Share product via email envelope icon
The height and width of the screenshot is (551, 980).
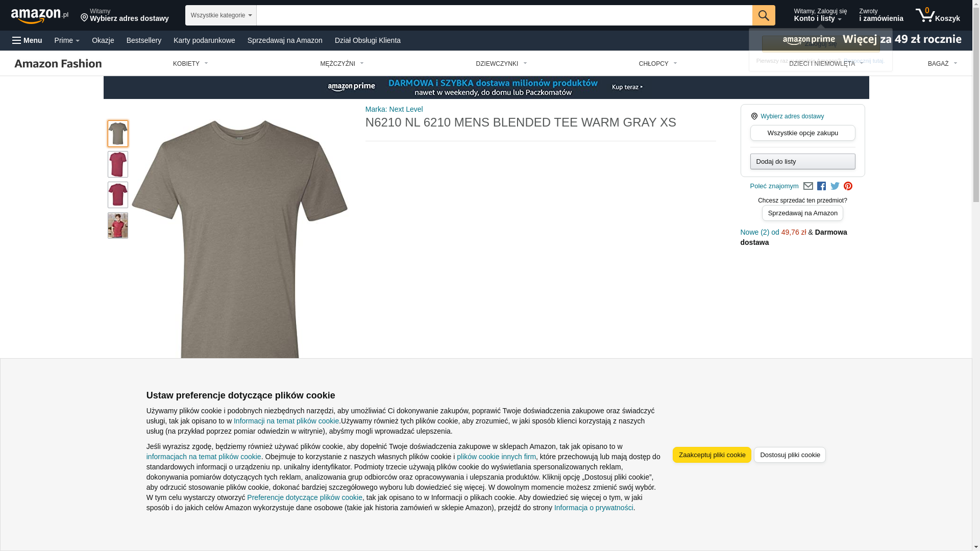[808, 186]
